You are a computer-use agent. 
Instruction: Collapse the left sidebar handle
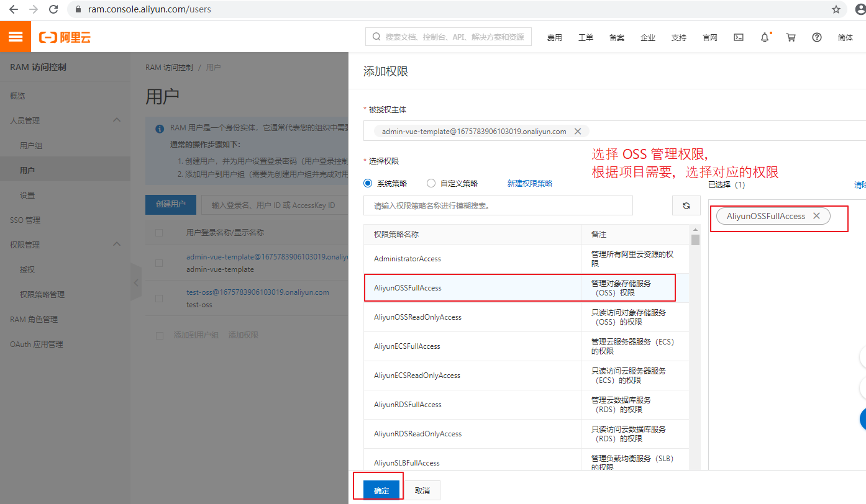[x=136, y=282]
